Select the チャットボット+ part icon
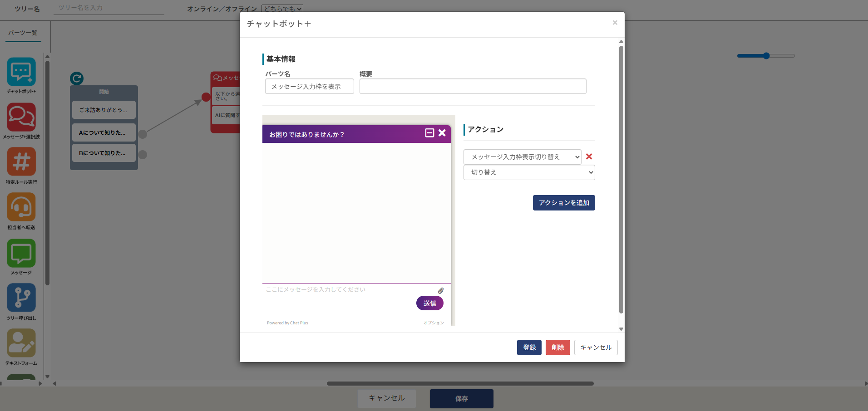The width and height of the screenshot is (868, 411). (x=21, y=72)
